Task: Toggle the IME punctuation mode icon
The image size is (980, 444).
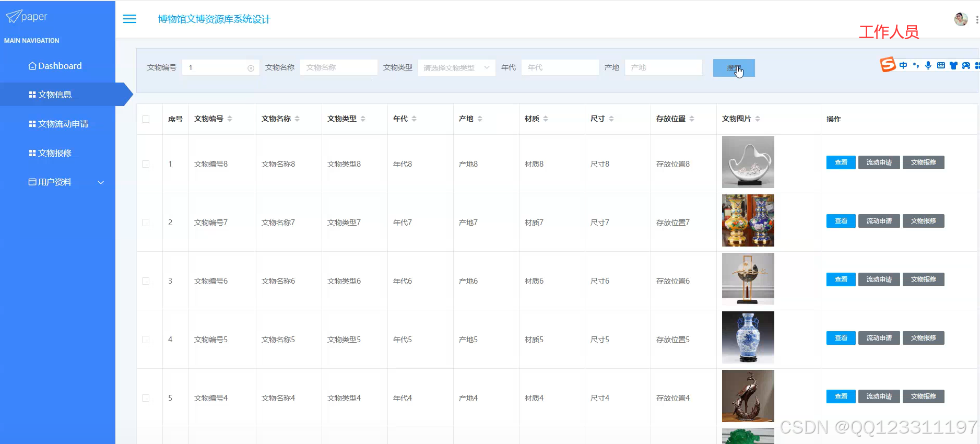Action: [x=916, y=65]
